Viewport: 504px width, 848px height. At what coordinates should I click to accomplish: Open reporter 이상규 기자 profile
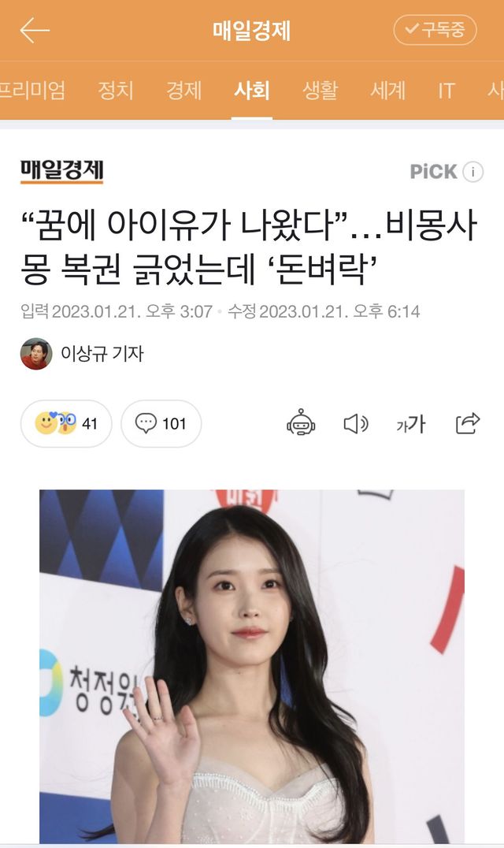pyautogui.click(x=82, y=354)
